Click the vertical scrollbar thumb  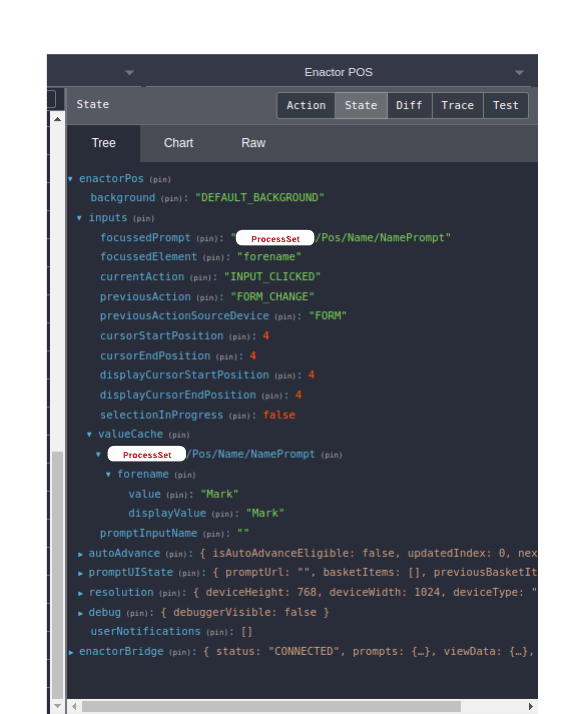57,574
